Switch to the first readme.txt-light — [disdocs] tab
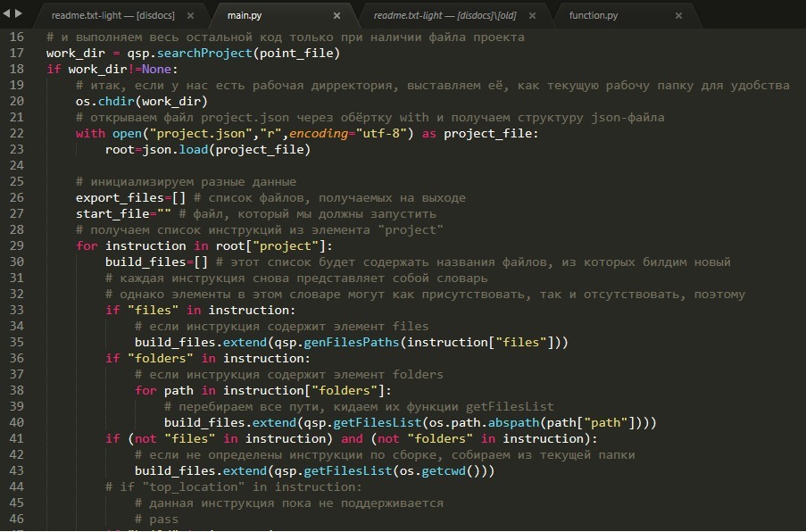 pos(113,15)
